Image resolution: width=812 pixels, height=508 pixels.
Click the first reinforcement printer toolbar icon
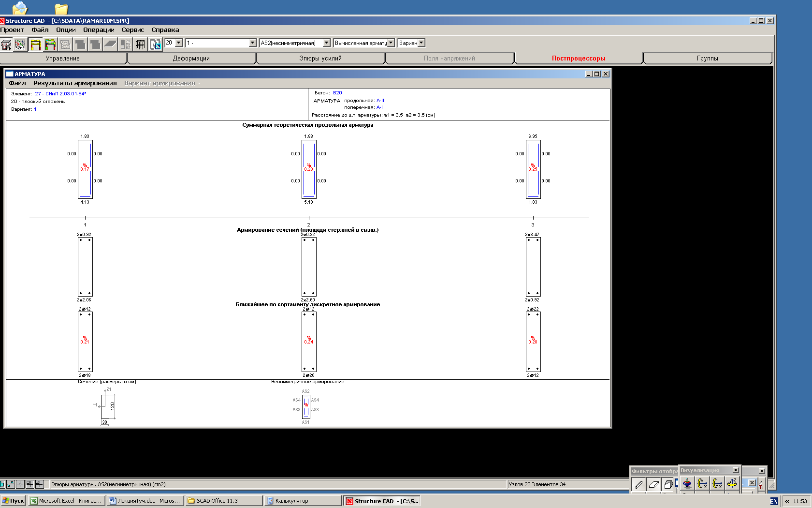[6, 45]
